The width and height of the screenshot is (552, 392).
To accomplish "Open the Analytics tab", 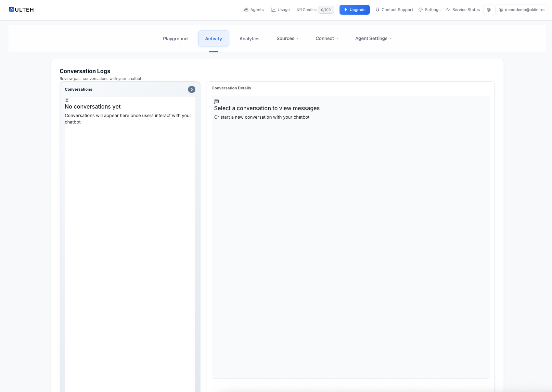I will (x=249, y=38).
